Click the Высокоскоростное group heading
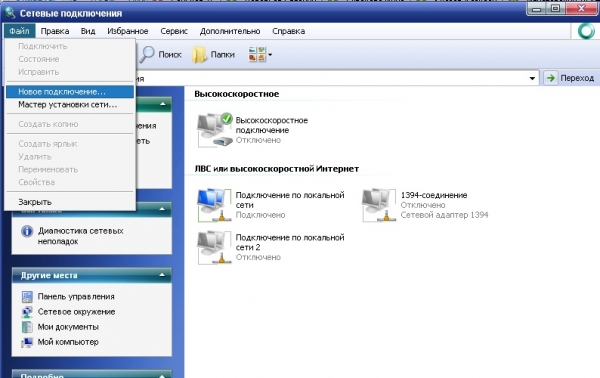The height and width of the screenshot is (378, 600). click(236, 94)
